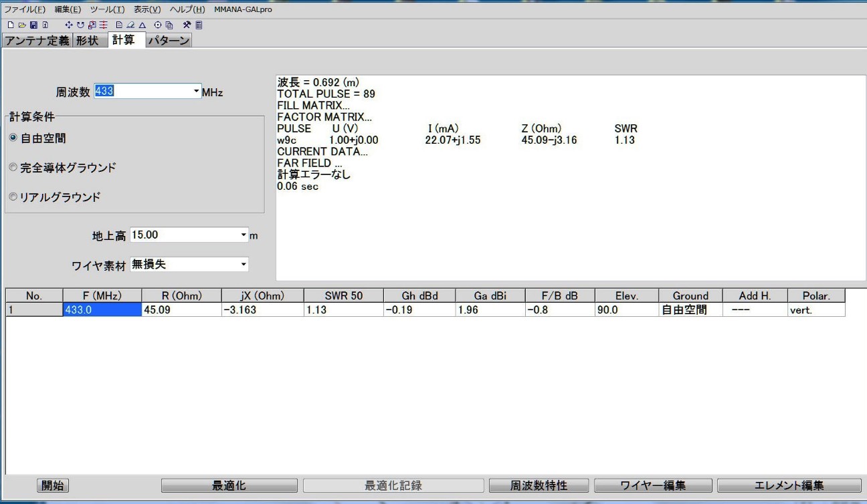Click the jX (Ohm) column header
The width and height of the screenshot is (867, 504).
point(262,295)
